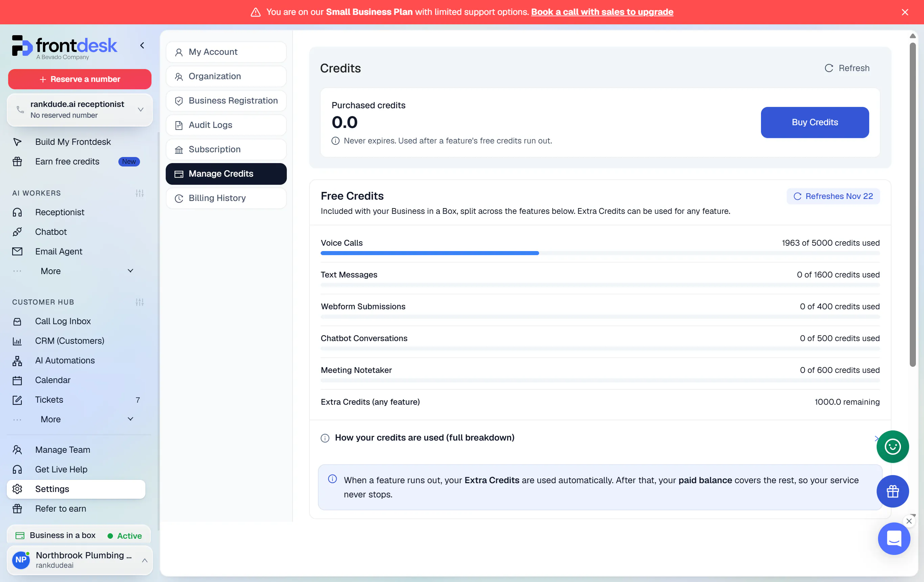924x582 pixels.
Task: Open the Organization settings tab
Action: (226, 76)
